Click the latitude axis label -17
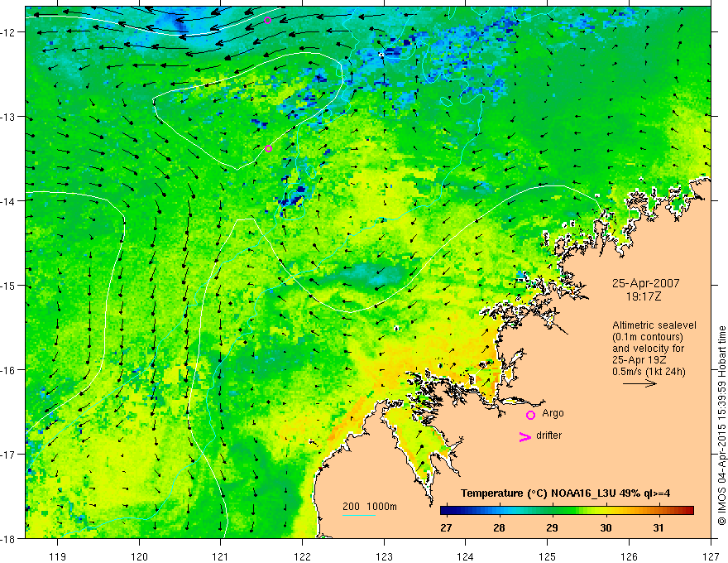This screenshot has height=563, width=728. click(x=9, y=455)
